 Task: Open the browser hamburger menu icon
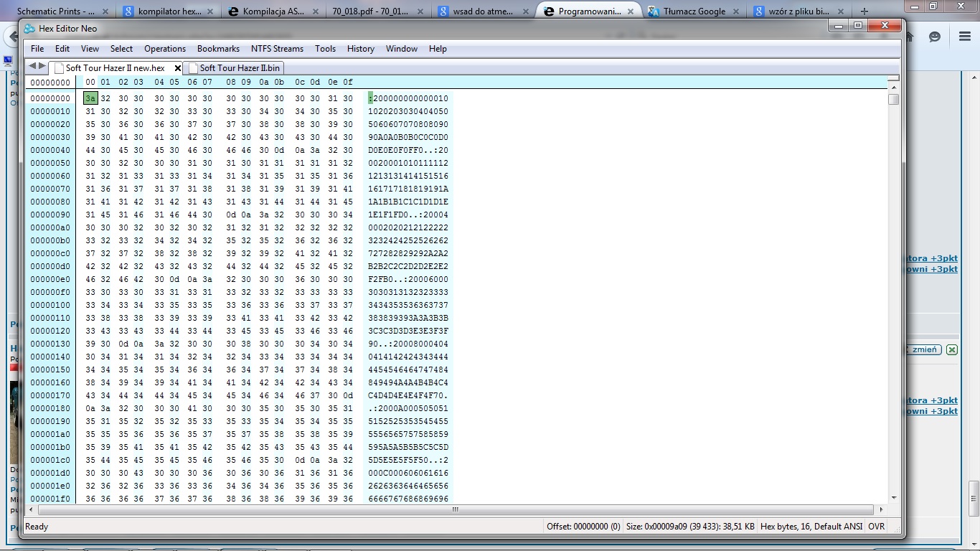coord(965,37)
